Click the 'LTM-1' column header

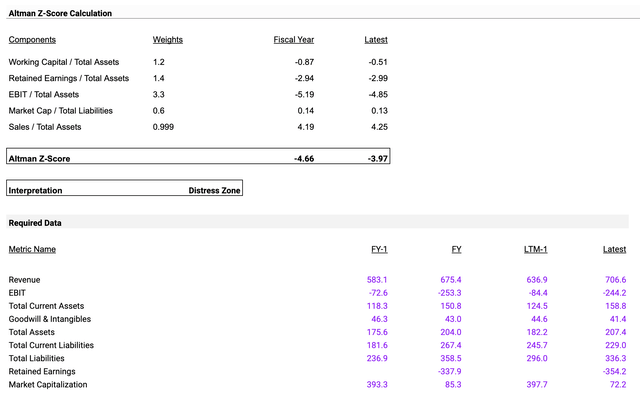pyautogui.click(x=536, y=249)
